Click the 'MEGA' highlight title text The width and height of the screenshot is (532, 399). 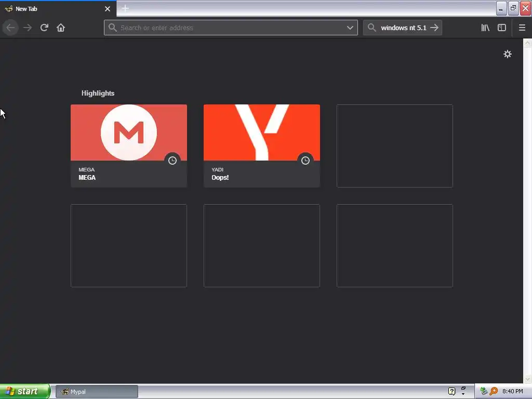pyautogui.click(x=87, y=178)
